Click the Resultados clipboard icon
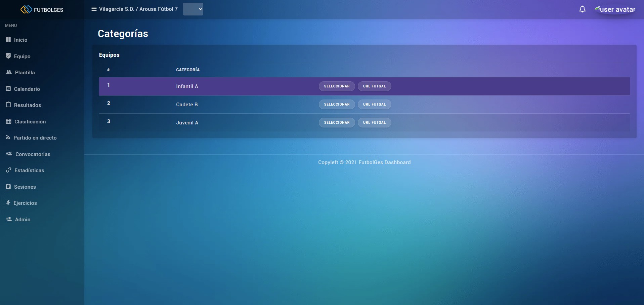Screen dimensions: 644x305 click(x=8, y=105)
